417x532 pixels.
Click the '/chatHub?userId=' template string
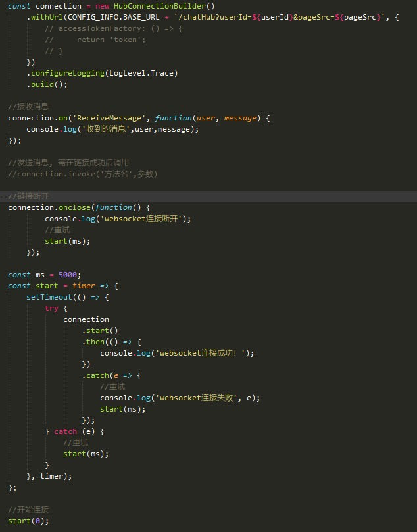tap(212, 17)
